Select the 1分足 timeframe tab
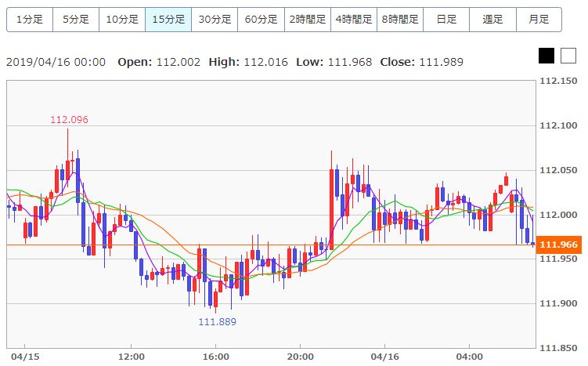The height and width of the screenshot is (366, 588). click(30, 19)
